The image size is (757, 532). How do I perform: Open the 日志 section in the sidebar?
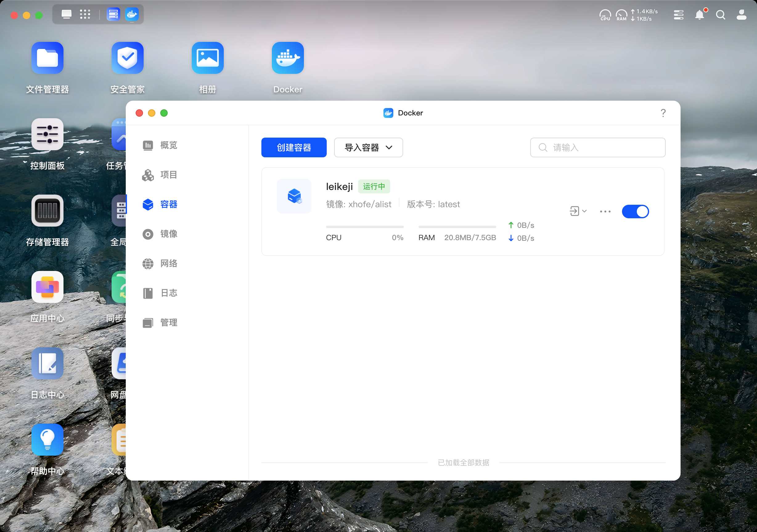[x=168, y=293]
